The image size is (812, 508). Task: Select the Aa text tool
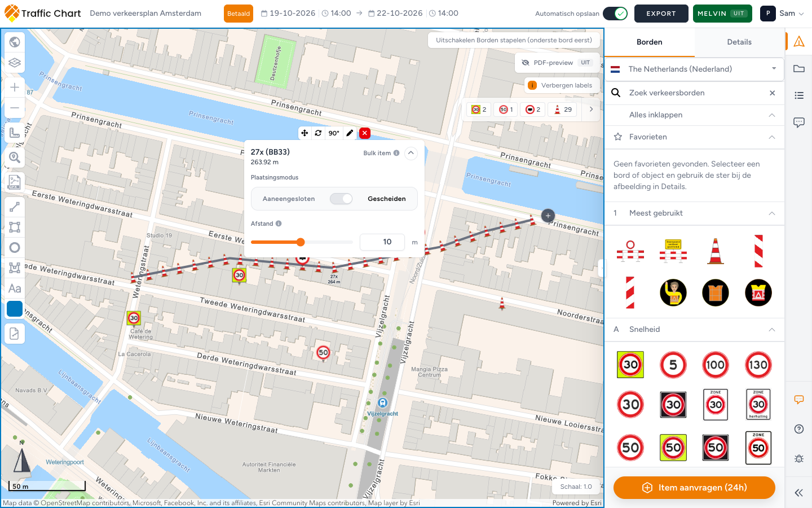pos(15,288)
